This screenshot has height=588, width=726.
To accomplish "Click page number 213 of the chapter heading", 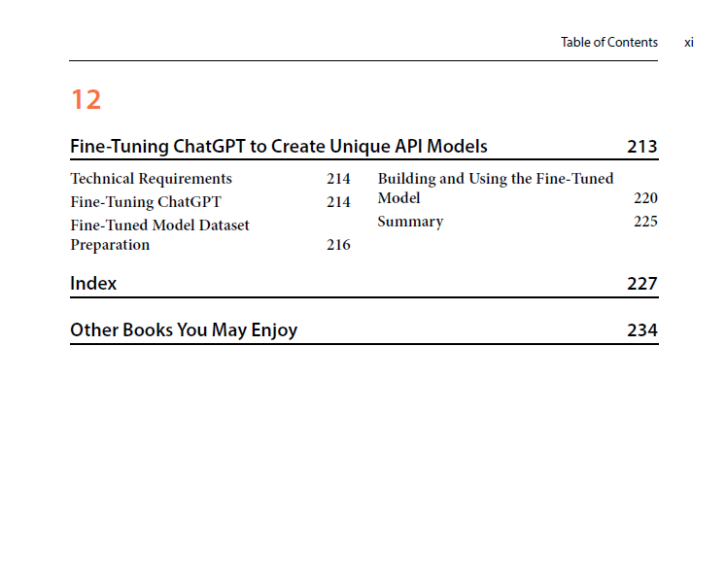I will point(642,147).
